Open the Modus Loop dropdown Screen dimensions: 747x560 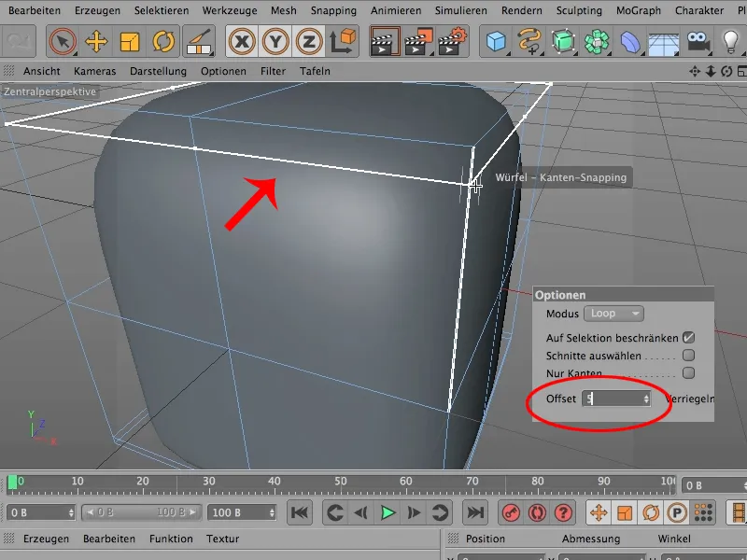point(613,314)
